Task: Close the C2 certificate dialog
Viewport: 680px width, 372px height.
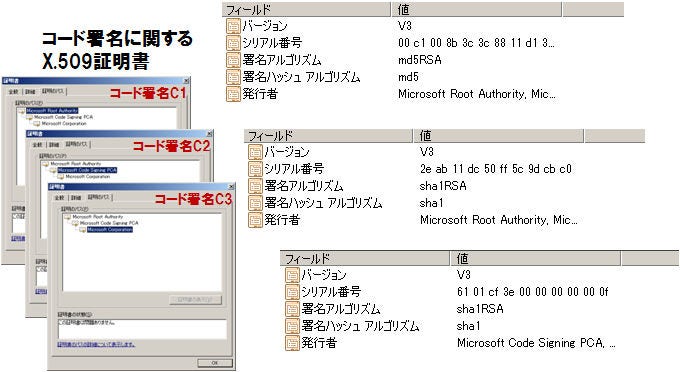Action: (209, 134)
